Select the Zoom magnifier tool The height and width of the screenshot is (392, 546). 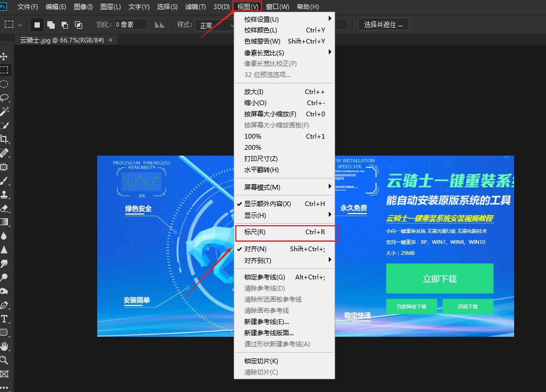4,360
